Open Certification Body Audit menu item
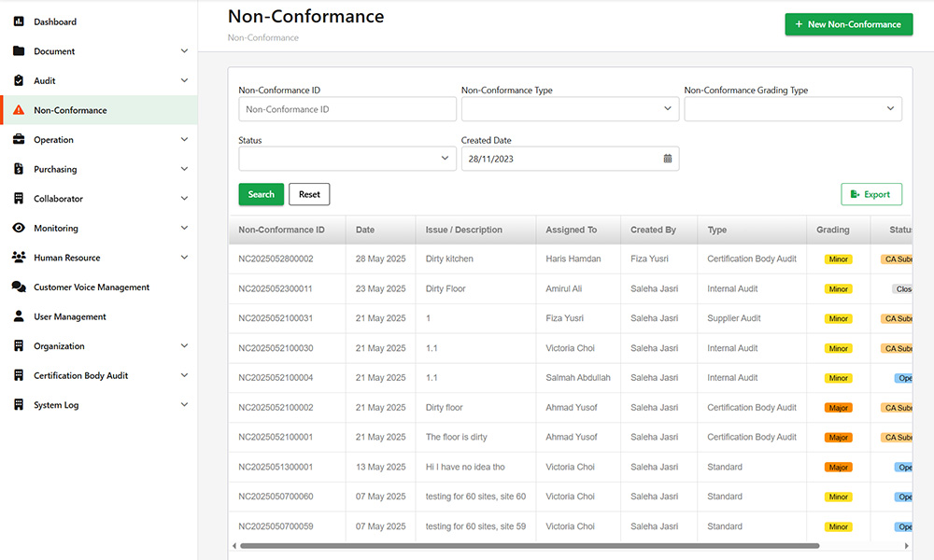This screenshot has width=934, height=560. tap(81, 376)
